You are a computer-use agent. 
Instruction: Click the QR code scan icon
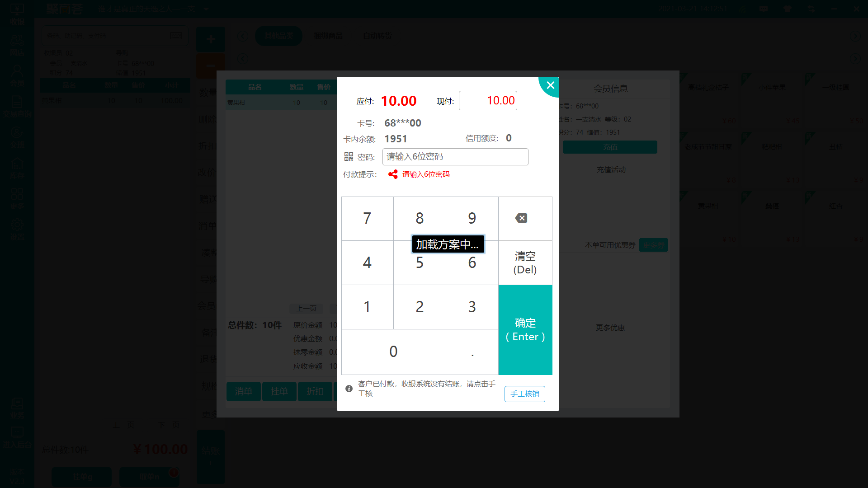349,157
